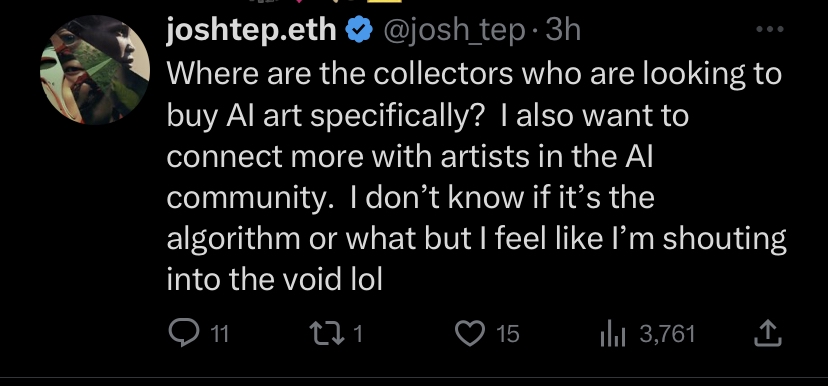
Task: Open the @josh_tep handle link
Action: pyautogui.click(x=453, y=32)
